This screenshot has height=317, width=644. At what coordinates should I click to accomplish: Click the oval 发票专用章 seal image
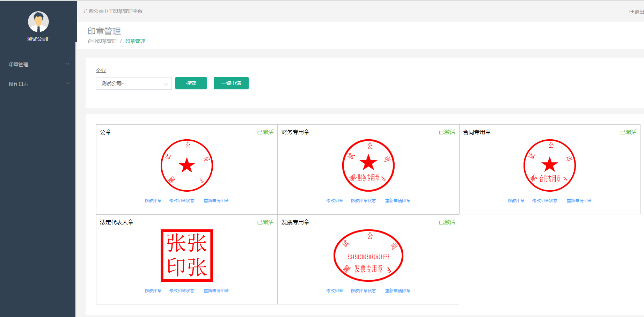tap(368, 256)
